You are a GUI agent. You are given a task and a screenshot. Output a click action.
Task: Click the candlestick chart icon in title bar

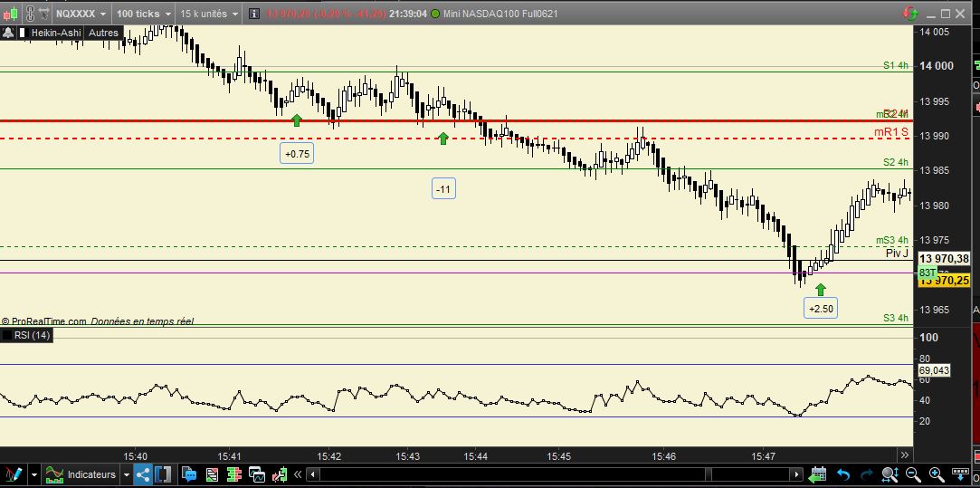tap(11, 14)
